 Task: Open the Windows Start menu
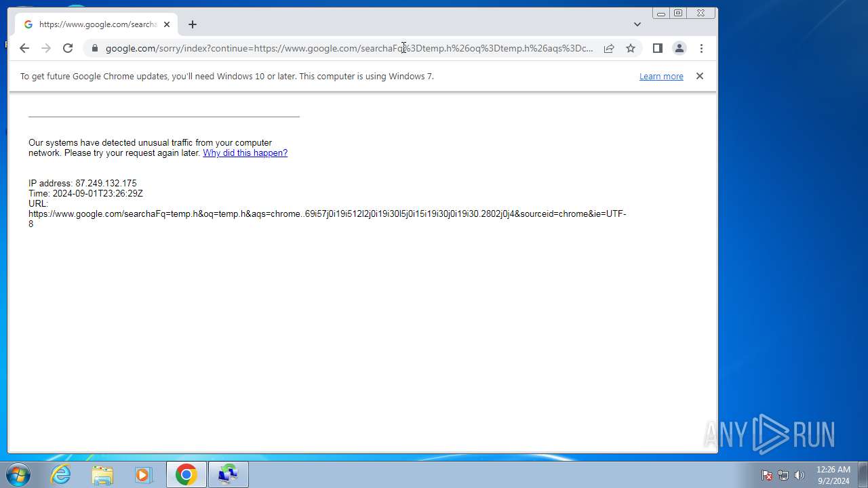[x=18, y=474]
